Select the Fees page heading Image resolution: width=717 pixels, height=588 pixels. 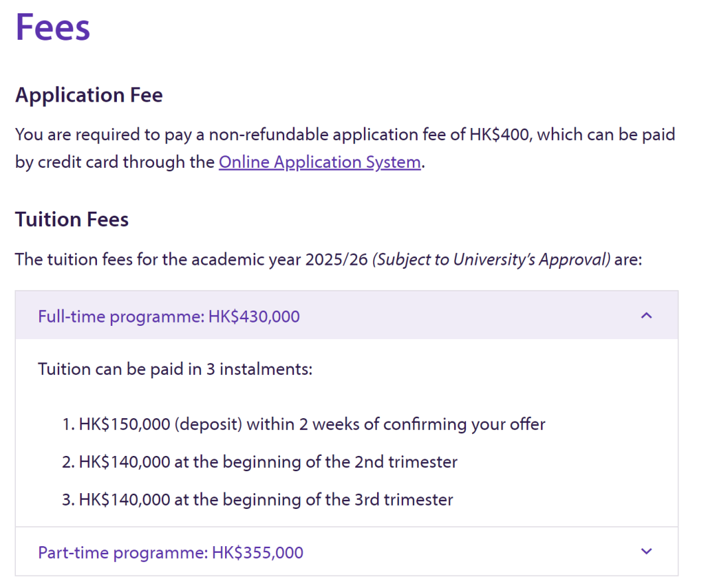[52, 27]
